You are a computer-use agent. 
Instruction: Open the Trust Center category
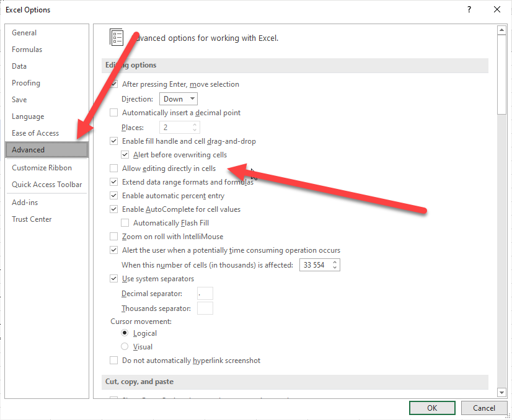[32, 219]
